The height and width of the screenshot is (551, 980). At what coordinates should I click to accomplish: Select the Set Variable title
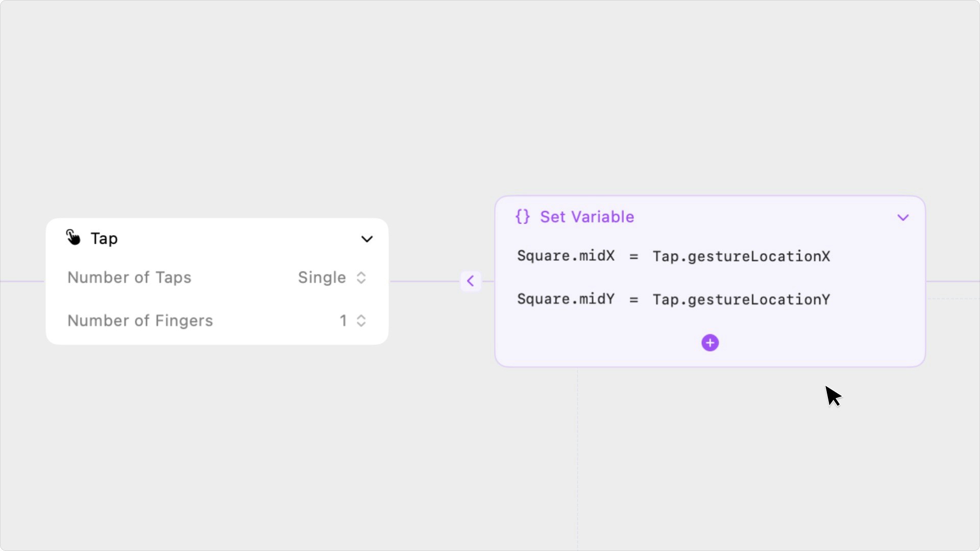pyautogui.click(x=587, y=217)
